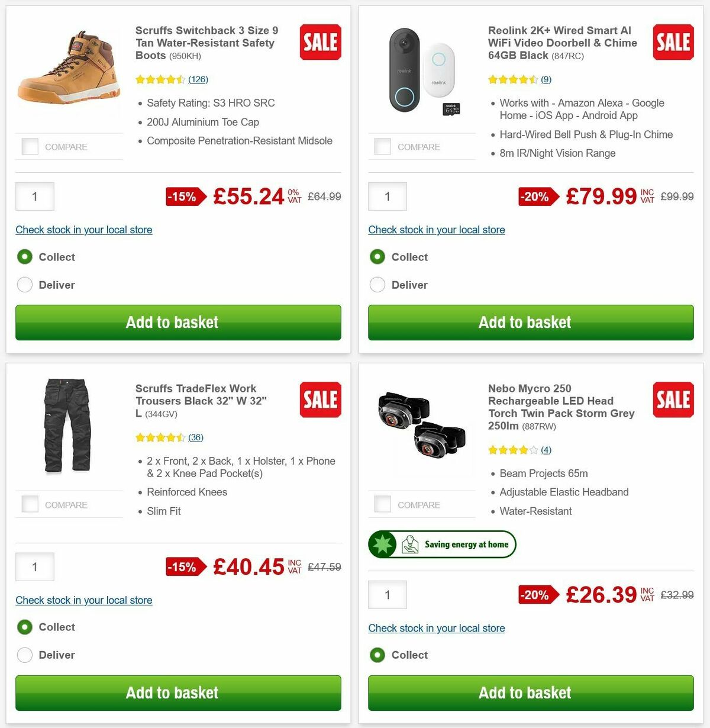Check COMPARE for TradeFlex work trousers
The height and width of the screenshot is (728, 710).
(30, 504)
